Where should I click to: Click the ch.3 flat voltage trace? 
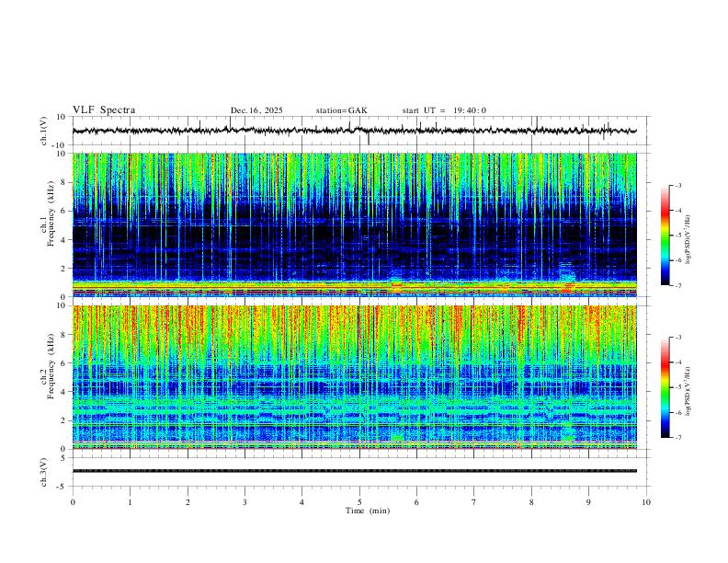[354, 471]
